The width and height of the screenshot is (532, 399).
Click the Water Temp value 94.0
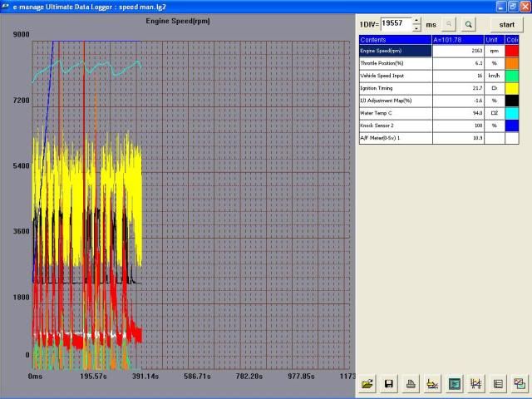click(458, 113)
